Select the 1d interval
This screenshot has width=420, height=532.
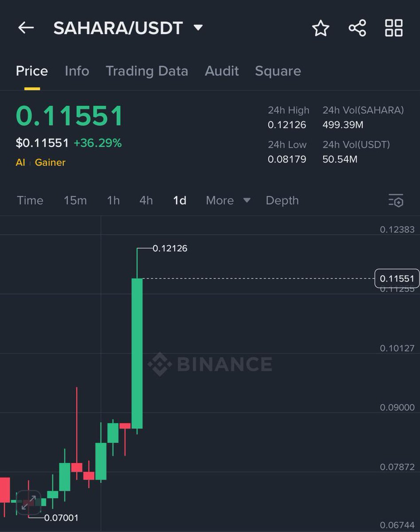180,200
